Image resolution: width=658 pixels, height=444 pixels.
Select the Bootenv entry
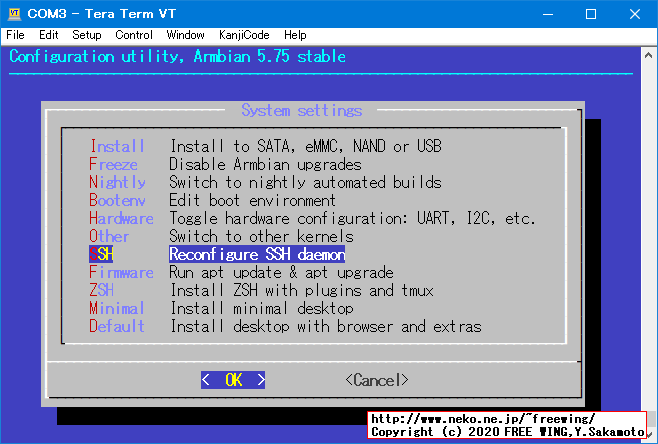[118, 200]
